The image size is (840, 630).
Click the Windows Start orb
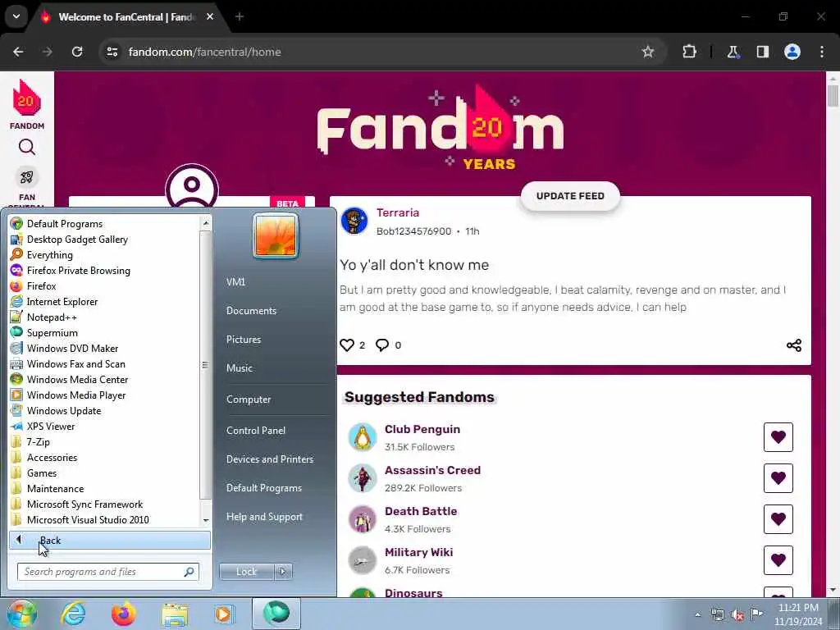(22, 614)
